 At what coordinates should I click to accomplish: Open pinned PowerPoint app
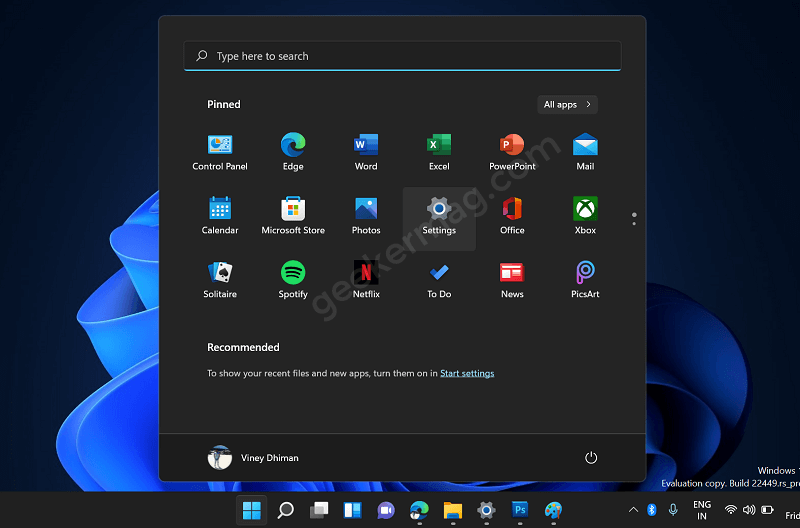512,152
